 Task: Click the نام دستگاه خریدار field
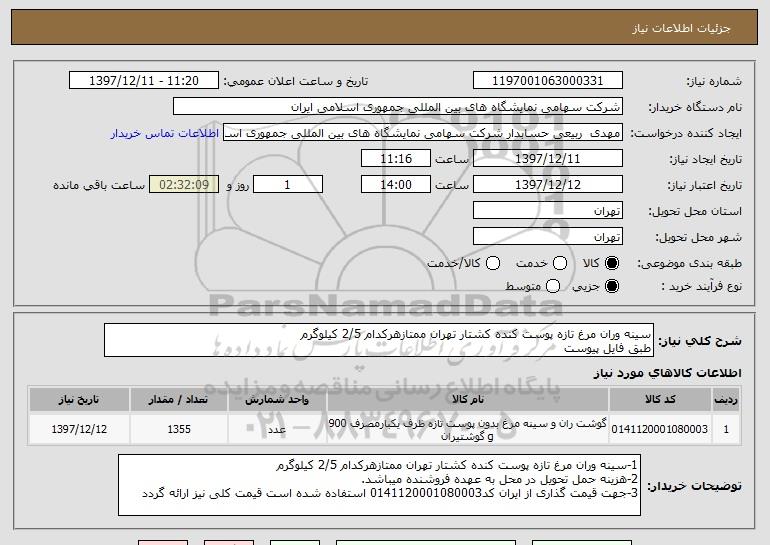point(398,107)
